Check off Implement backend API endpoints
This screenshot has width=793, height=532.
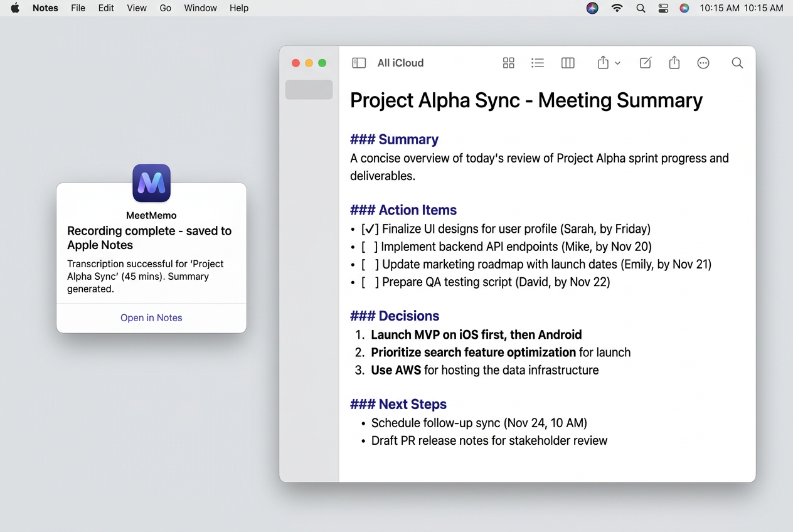[x=370, y=247]
